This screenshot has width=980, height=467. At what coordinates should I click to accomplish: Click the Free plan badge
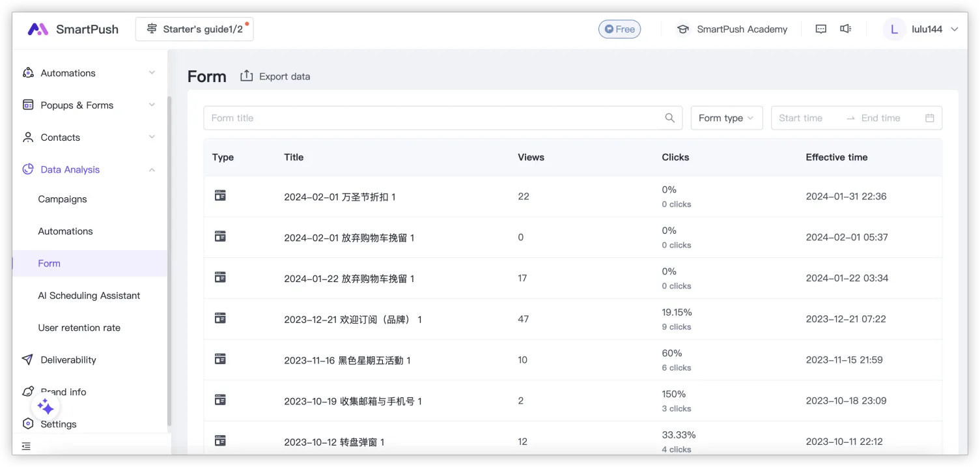(x=619, y=29)
